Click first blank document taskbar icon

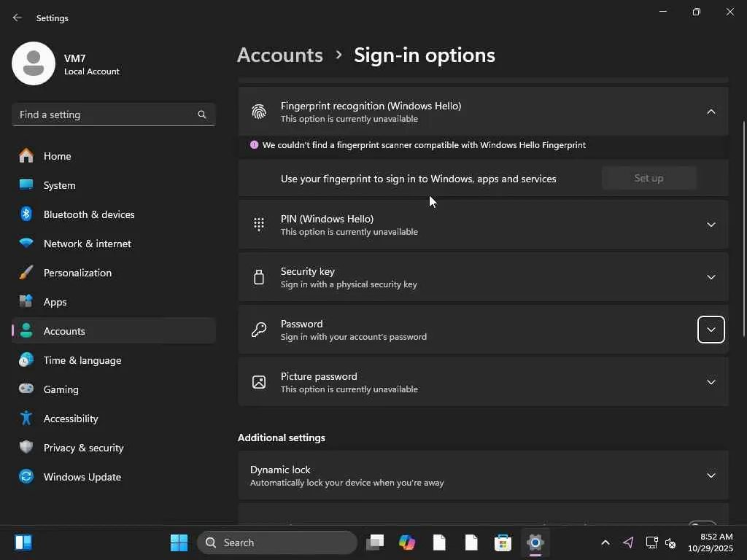click(x=438, y=542)
